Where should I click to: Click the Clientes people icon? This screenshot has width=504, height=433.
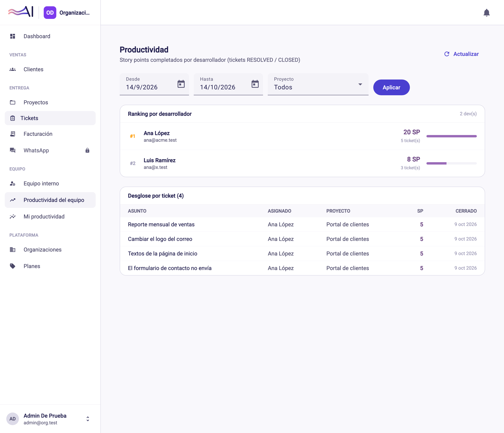click(x=13, y=69)
